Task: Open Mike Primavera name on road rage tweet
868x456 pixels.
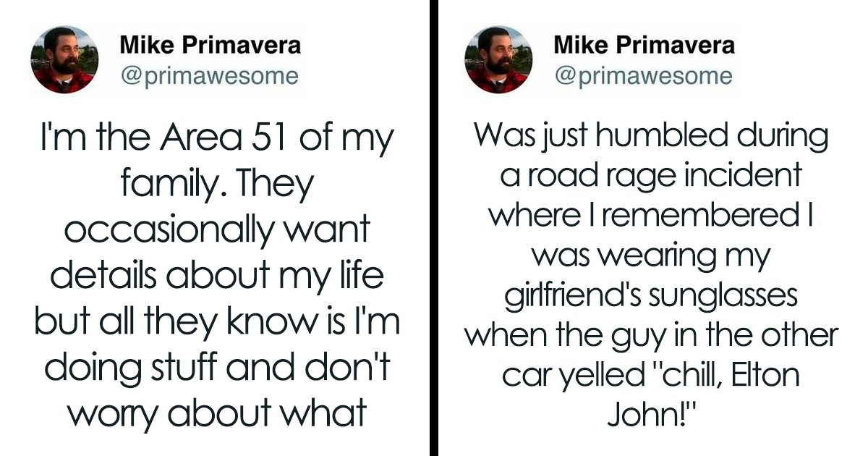Action: coord(644,46)
